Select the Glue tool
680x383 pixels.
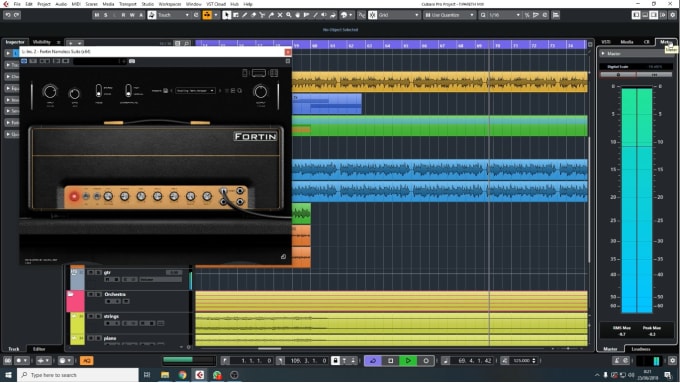(x=271, y=15)
